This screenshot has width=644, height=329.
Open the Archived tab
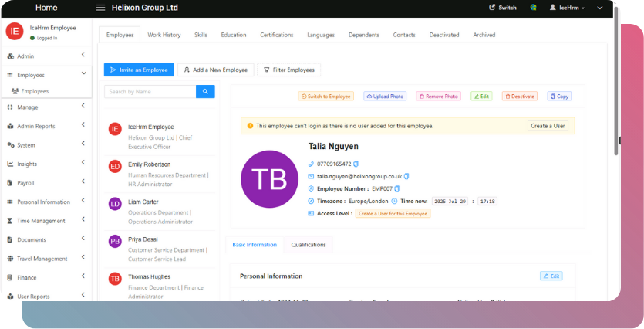coord(484,35)
